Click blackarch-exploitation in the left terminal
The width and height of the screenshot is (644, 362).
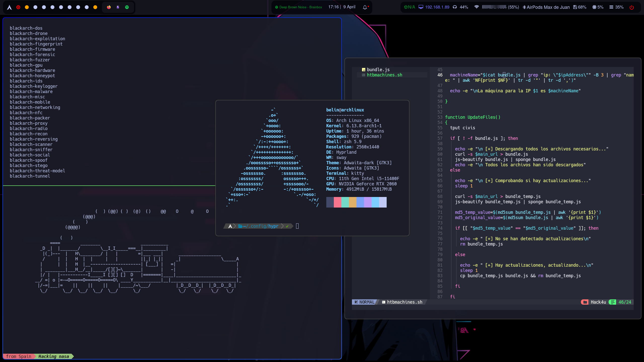[37, 39]
